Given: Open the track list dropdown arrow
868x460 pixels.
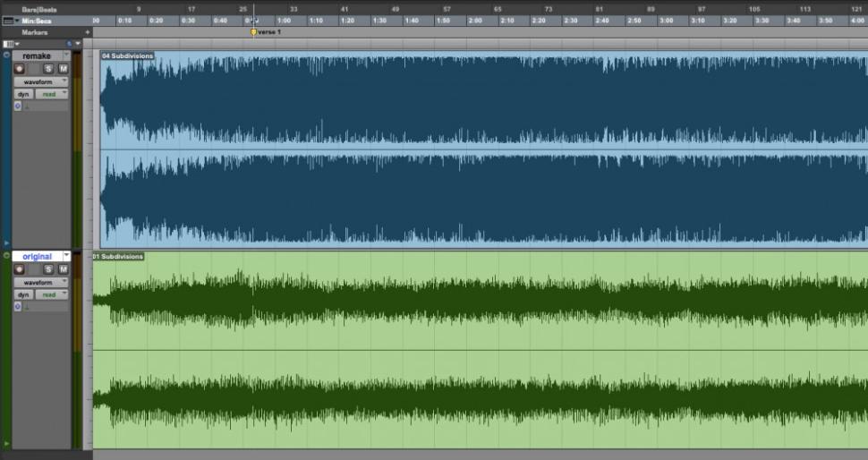Looking at the screenshot, I should click(x=17, y=44).
